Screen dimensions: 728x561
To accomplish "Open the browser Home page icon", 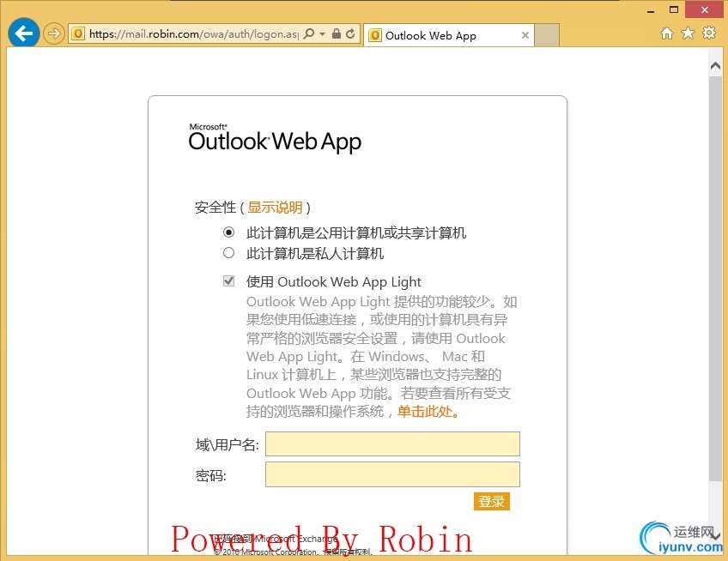I will click(667, 33).
